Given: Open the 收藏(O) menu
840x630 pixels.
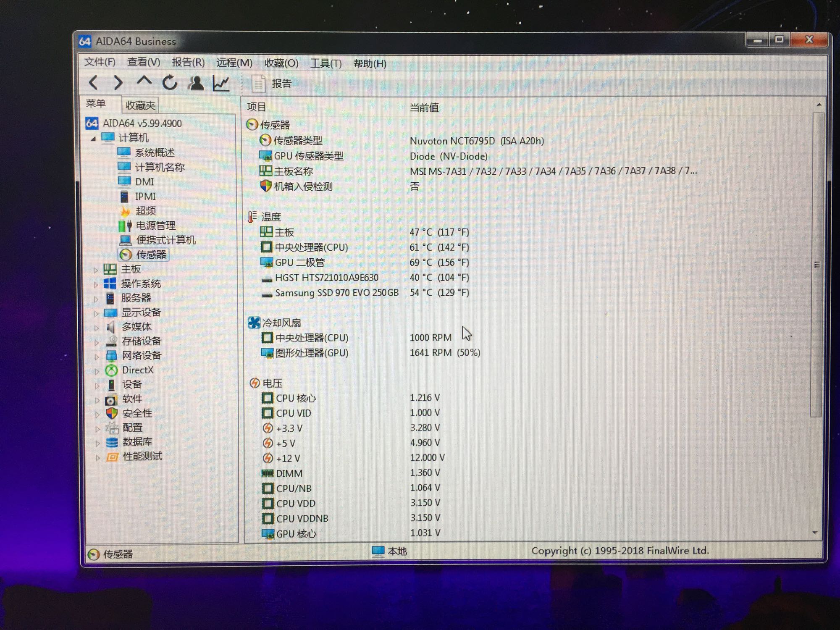Looking at the screenshot, I should point(281,63).
